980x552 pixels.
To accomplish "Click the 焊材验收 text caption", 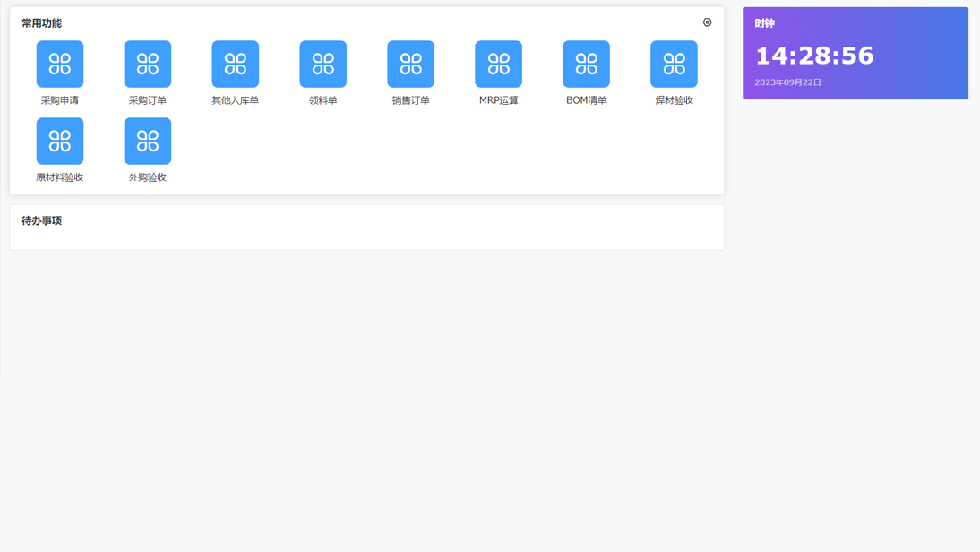I will click(x=674, y=100).
